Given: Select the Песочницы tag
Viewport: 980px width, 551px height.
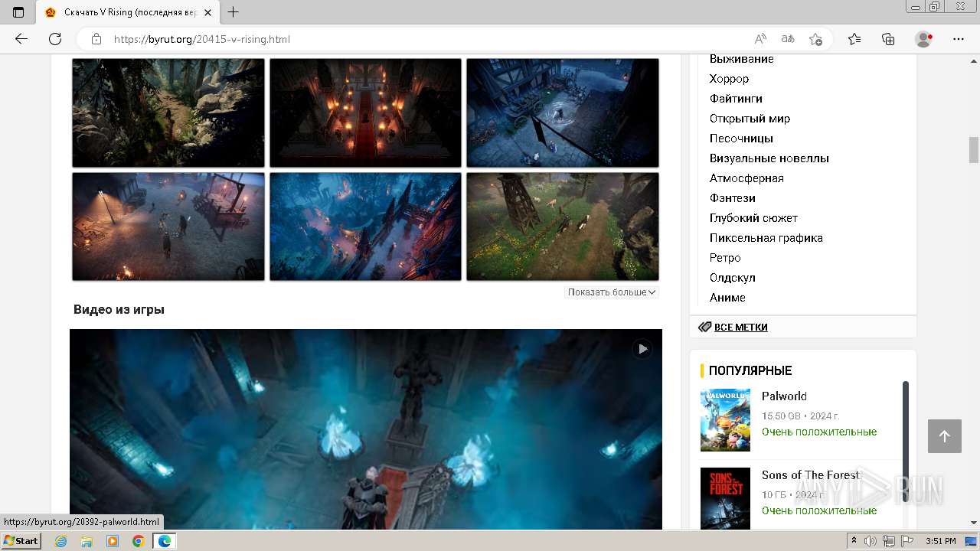Looking at the screenshot, I should click(x=741, y=139).
